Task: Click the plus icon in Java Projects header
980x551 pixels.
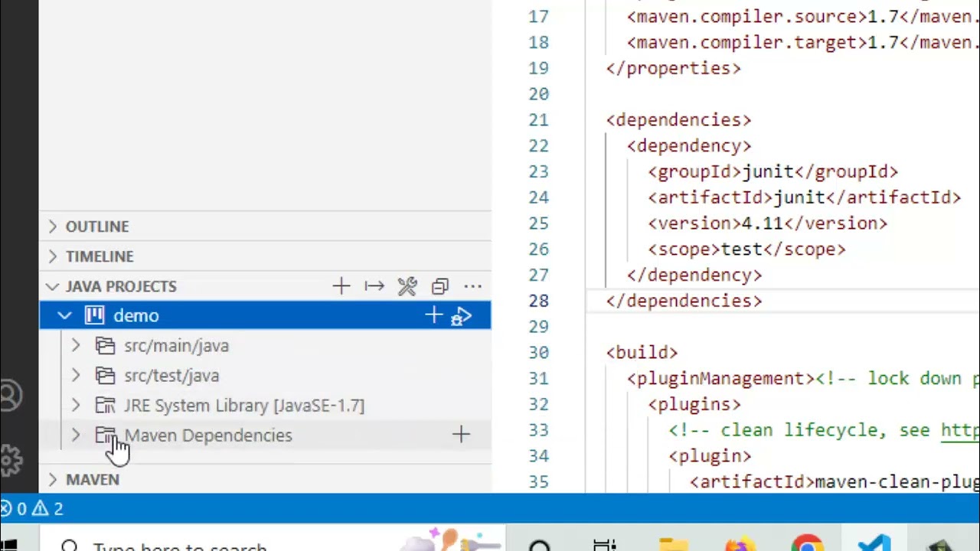Action: click(x=341, y=286)
